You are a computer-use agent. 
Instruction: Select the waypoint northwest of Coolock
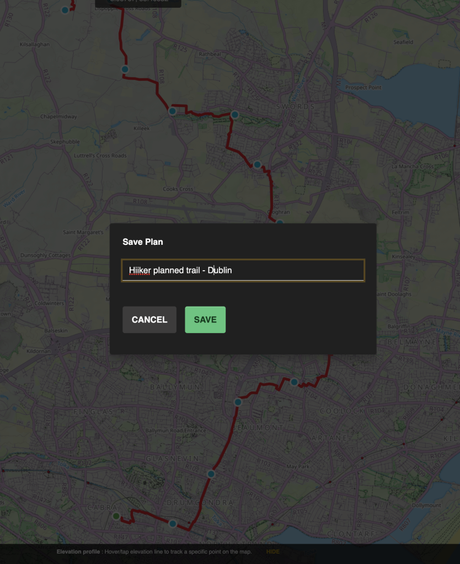point(294,382)
